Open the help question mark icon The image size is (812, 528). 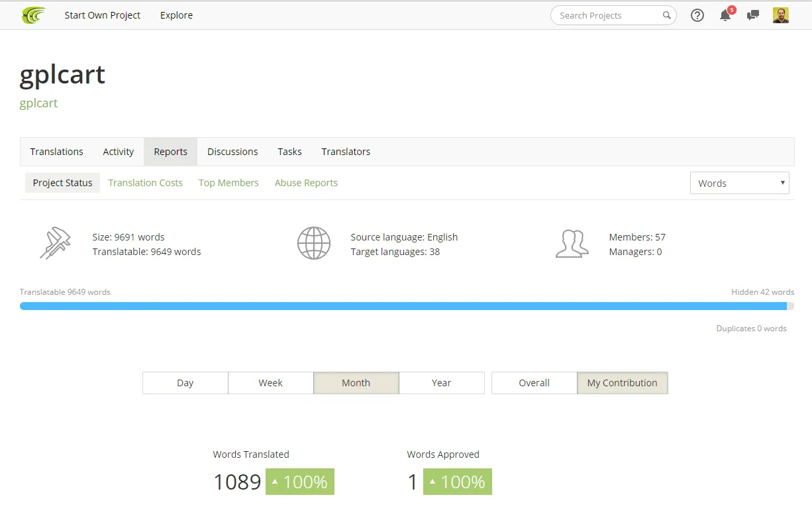point(697,15)
